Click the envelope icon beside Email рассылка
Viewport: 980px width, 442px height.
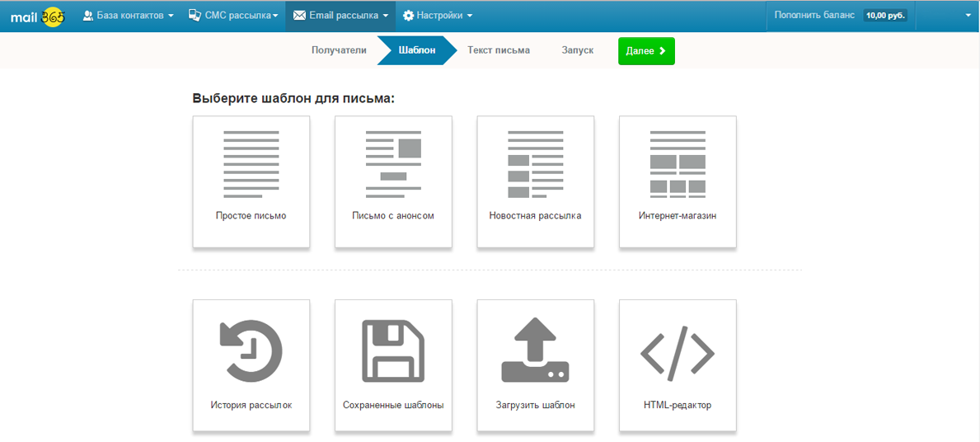pyautogui.click(x=299, y=16)
